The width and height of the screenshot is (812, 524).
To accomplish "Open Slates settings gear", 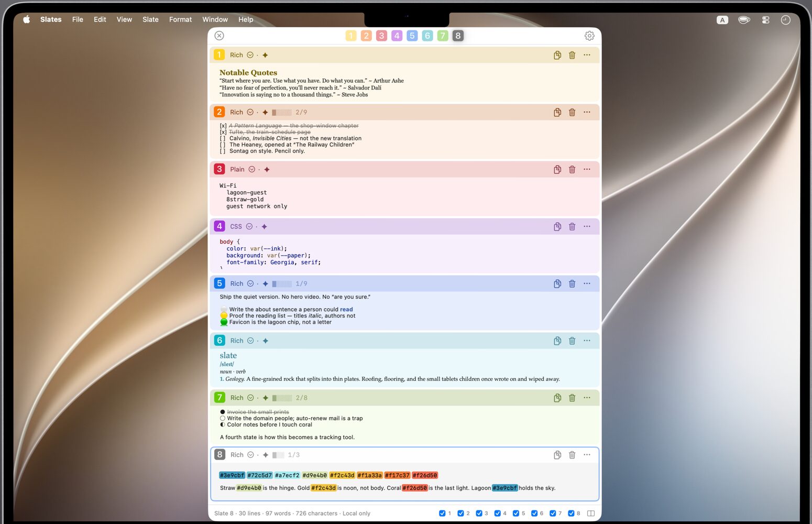I will coord(589,36).
